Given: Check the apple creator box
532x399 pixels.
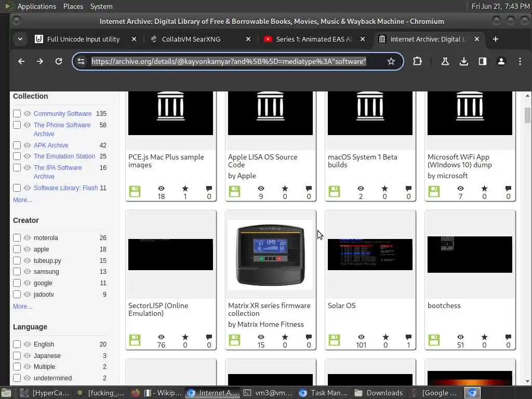Looking at the screenshot, I should [x=17, y=249].
